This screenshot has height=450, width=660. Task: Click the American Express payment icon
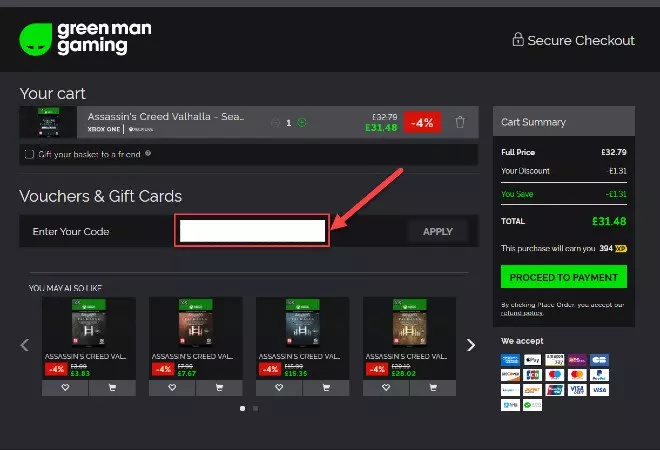[510, 360]
